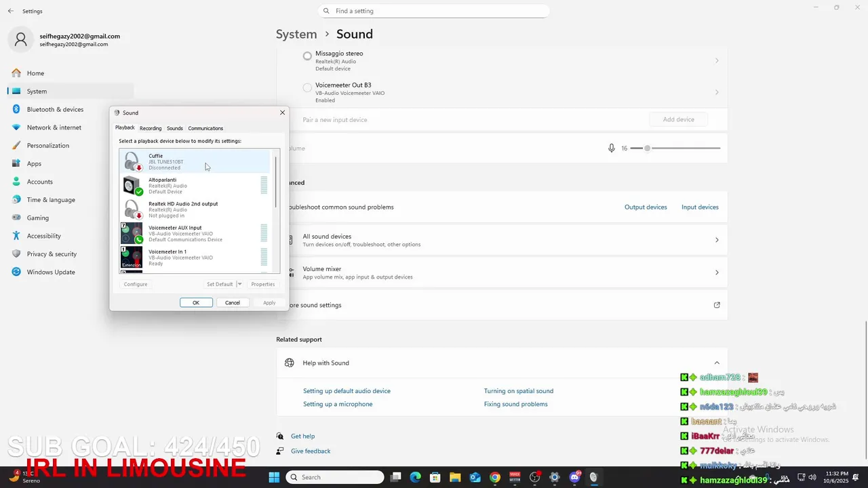Viewport: 868px width, 488px height.
Task: Open Outlook from the taskbar
Action: 475,477
